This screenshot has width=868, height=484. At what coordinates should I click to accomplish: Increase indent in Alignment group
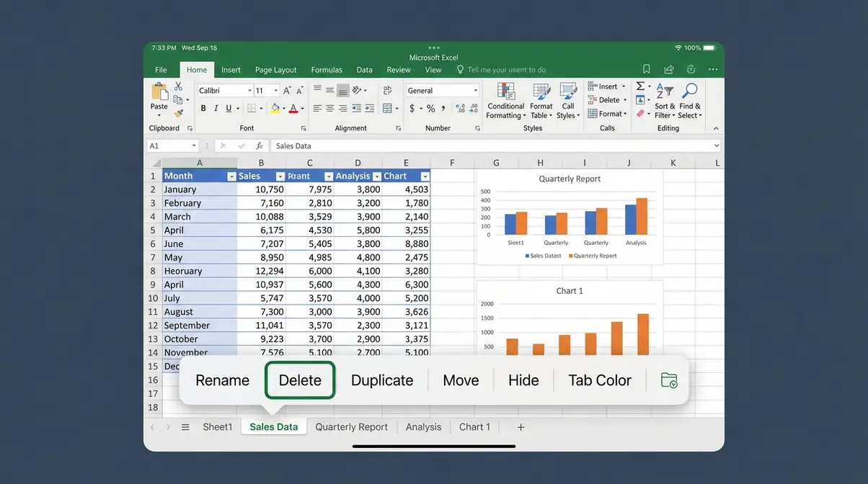(369, 108)
